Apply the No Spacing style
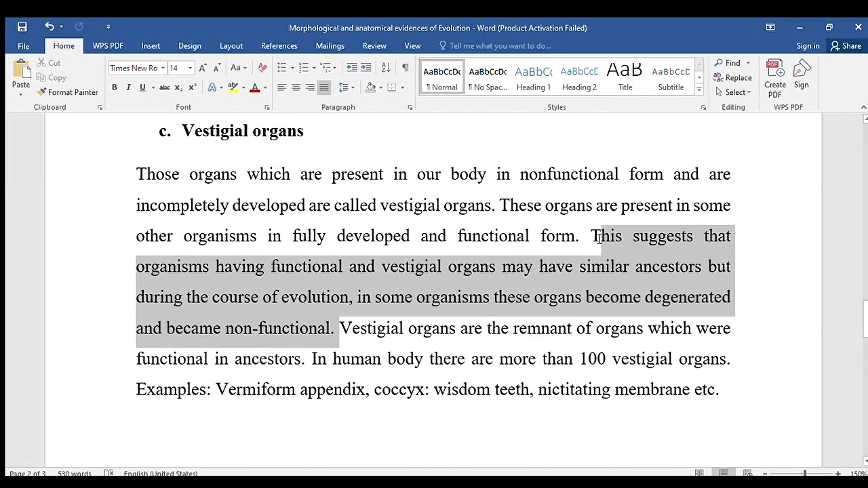 point(488,78)
